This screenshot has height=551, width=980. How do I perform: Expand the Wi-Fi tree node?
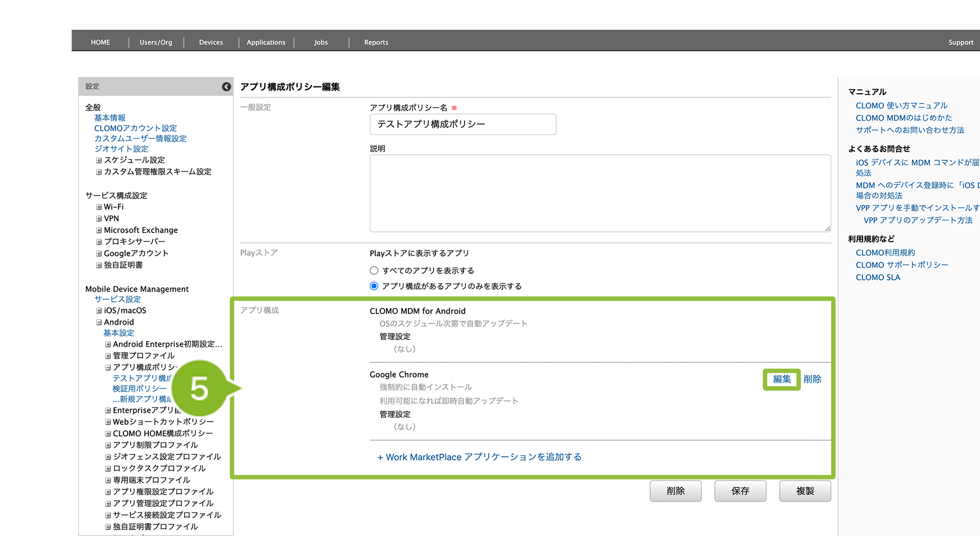[99, 207]
